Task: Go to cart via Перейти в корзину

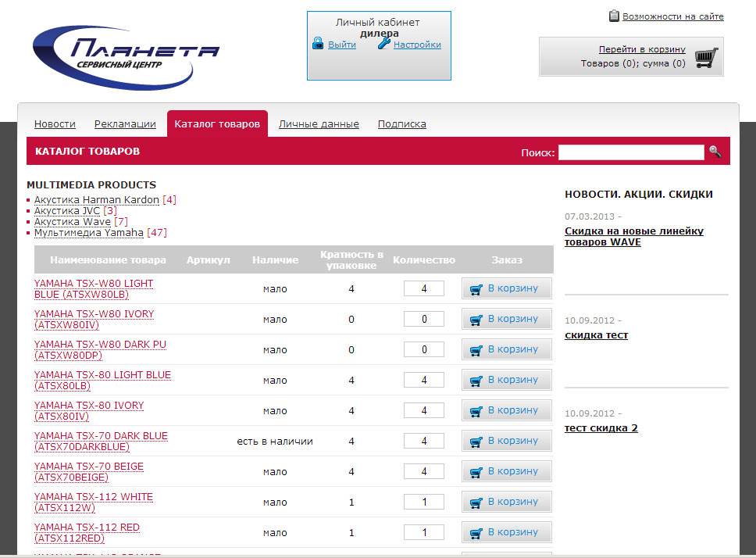Action: tap(642, 49)
